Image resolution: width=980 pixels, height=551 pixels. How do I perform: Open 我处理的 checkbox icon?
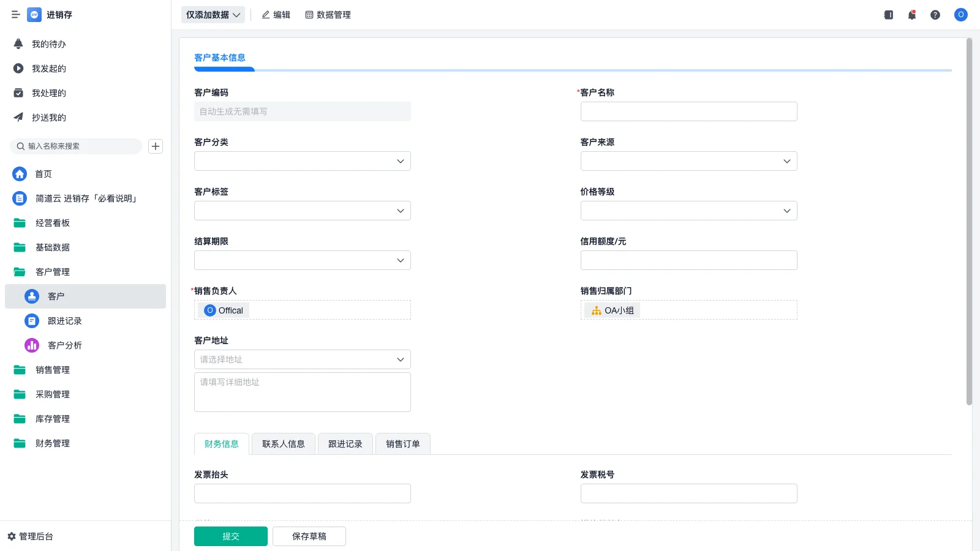(18, 93)
